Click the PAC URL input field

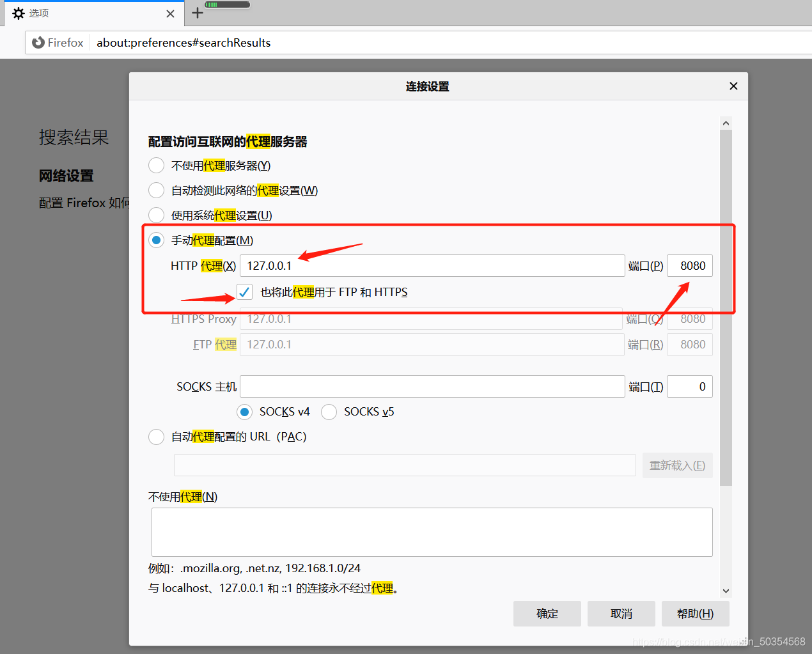[x=405, y=465]
